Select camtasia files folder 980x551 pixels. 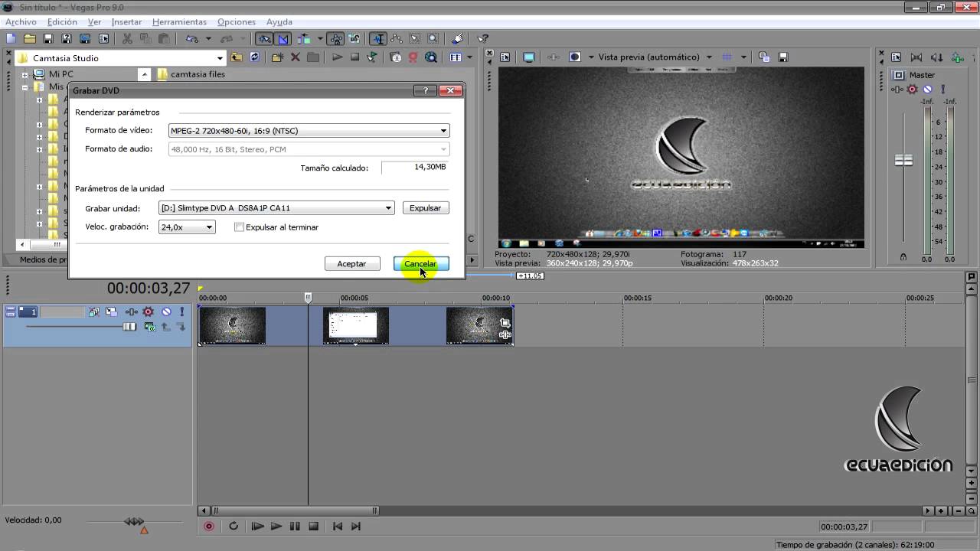click(x=191, y=74)
